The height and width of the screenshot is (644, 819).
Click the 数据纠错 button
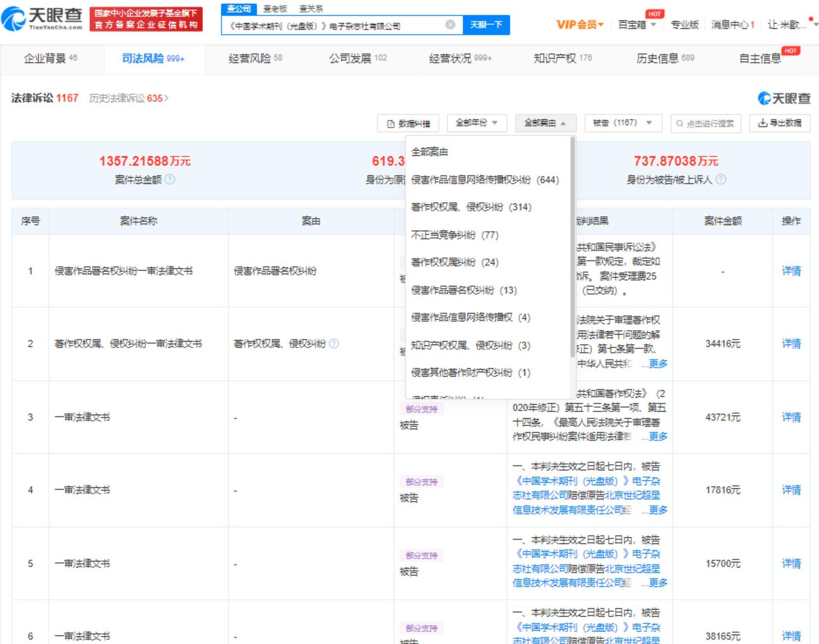click(408, 123)
